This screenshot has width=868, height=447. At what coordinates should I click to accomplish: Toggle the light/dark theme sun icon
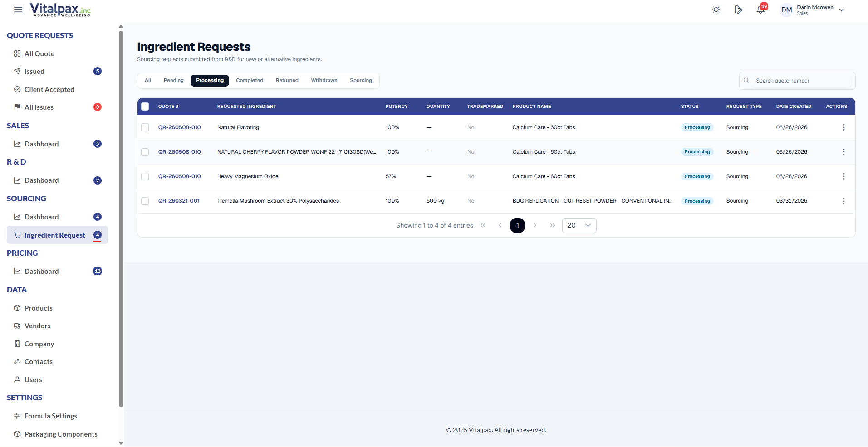pyautogui.click(x=716, y=10)
